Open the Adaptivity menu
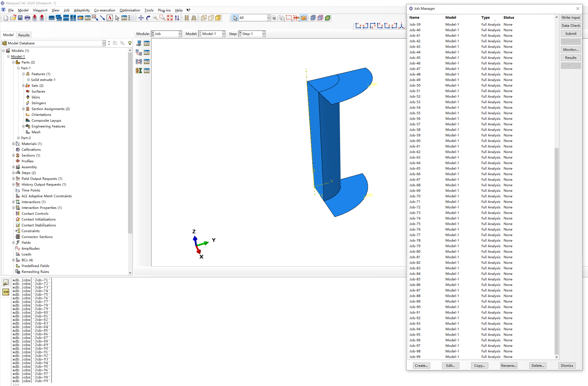This screenshot has height=386, width=588. tap(81, 10)
